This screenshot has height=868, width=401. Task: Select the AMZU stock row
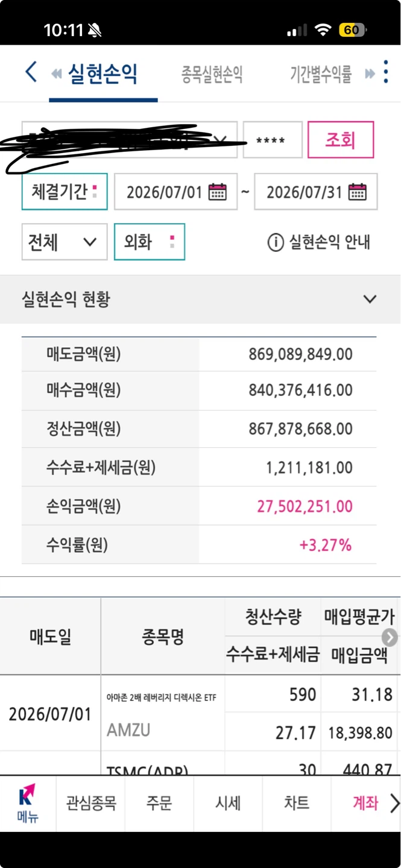200,713
